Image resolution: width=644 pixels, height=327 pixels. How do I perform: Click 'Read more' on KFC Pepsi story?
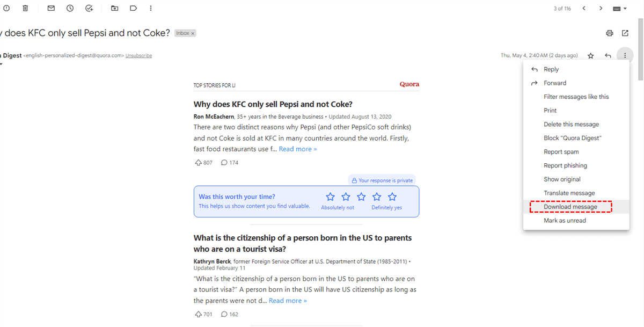pos(298,149)
